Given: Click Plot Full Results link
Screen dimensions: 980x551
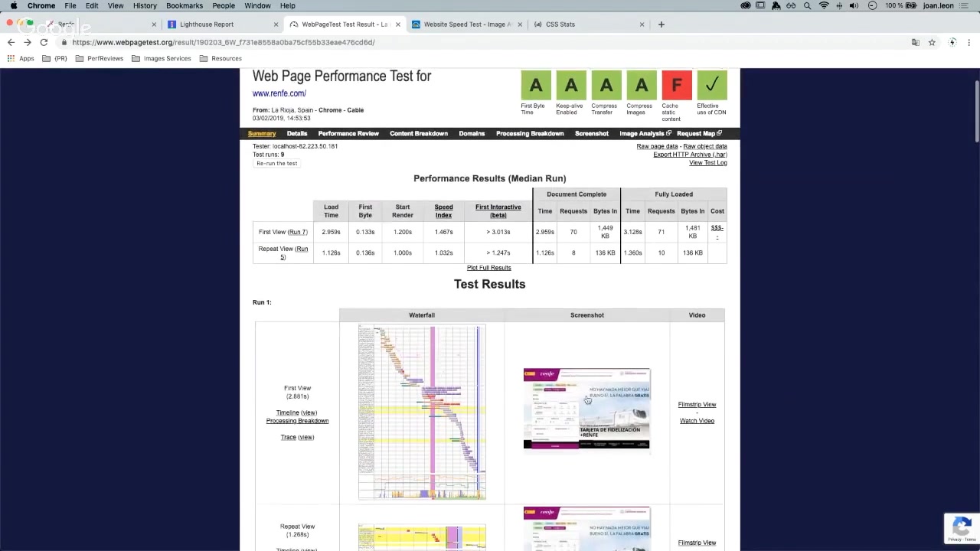Looking at the screenshot, I should 488,268.
